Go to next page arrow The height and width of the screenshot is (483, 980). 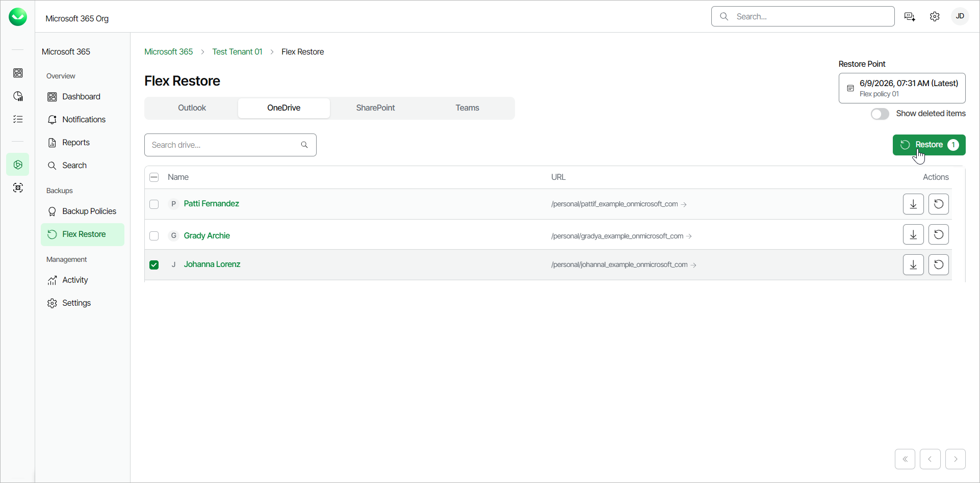956,459
